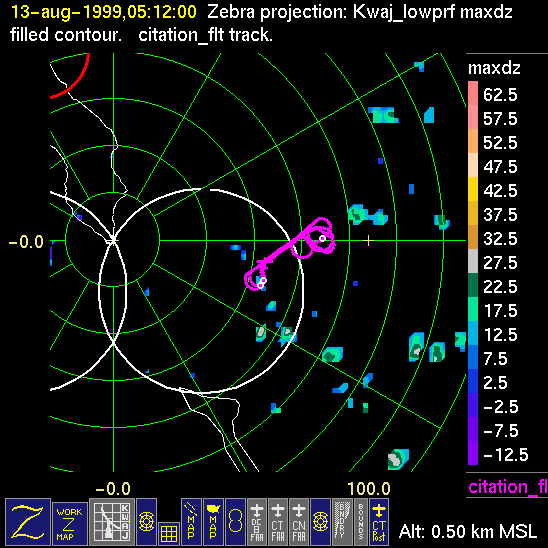Click the small yellow grid icon
The image size is (548, 548).
click(169, 534)
